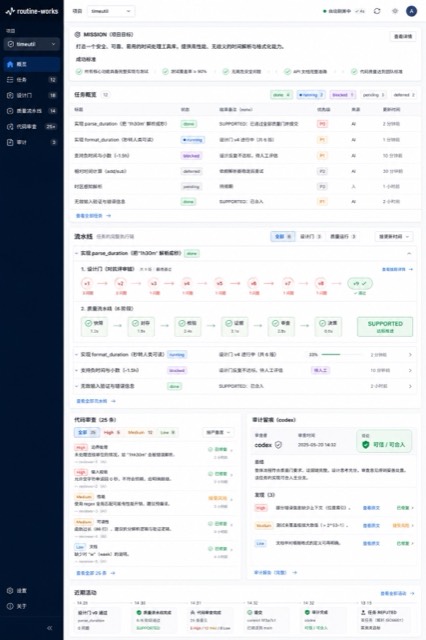Click the quality pipeline stage 2.4s
Image resolution: width=426 pixels, height=640 pixels.
[188, 326]
